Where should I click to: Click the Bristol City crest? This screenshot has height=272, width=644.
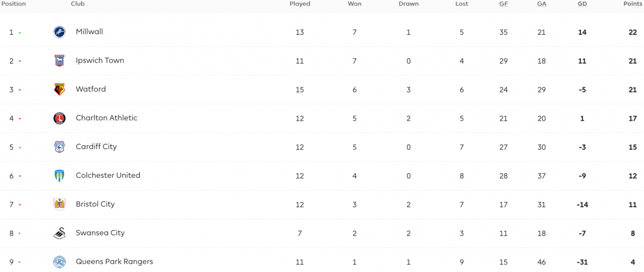(x=59, y=204)
